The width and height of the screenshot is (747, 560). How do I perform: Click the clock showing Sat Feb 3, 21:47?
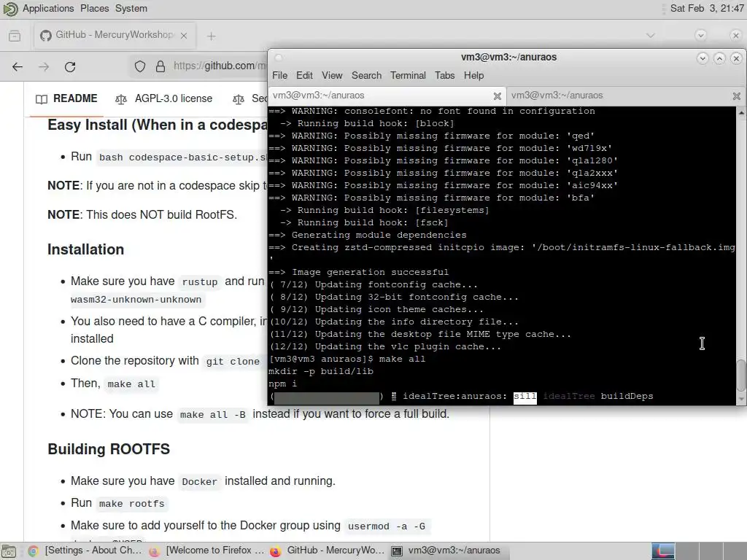[707, 9]
